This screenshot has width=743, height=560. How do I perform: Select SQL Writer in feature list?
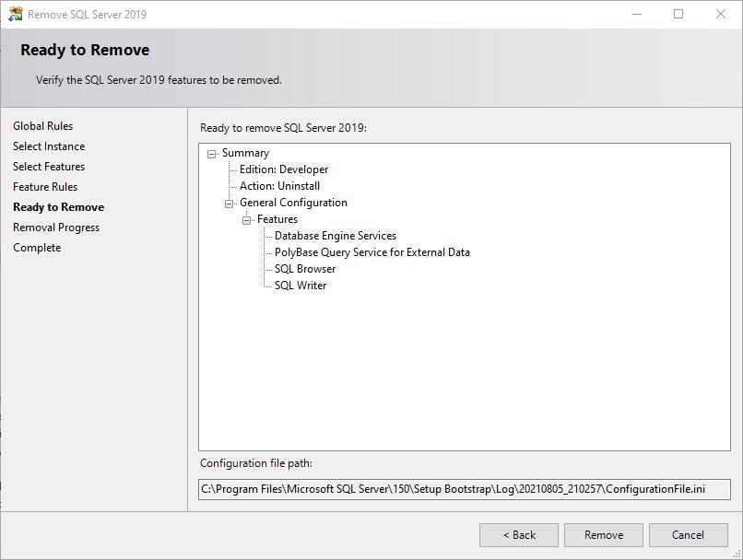coord(301,286)
